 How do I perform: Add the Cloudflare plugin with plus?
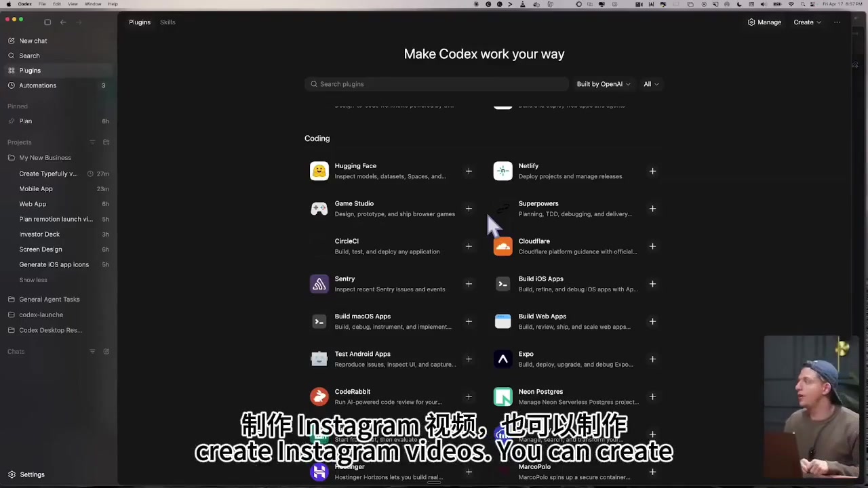click(652, 246)
